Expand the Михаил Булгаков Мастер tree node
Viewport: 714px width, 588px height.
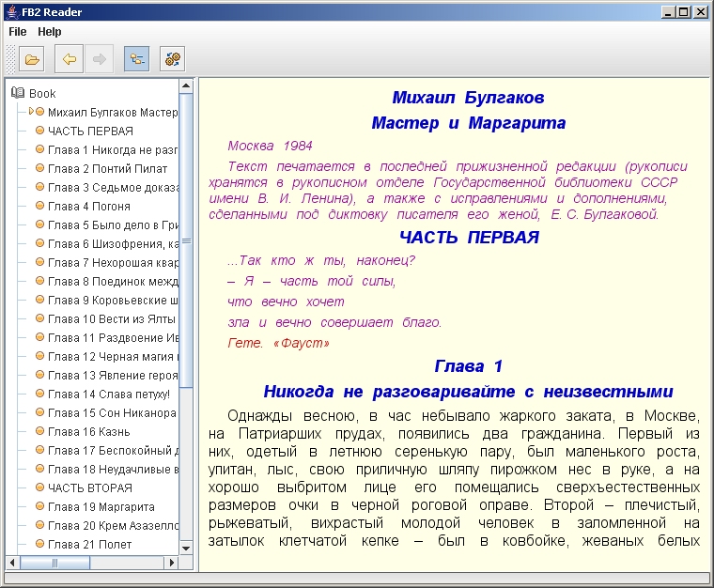coord(31,111)
